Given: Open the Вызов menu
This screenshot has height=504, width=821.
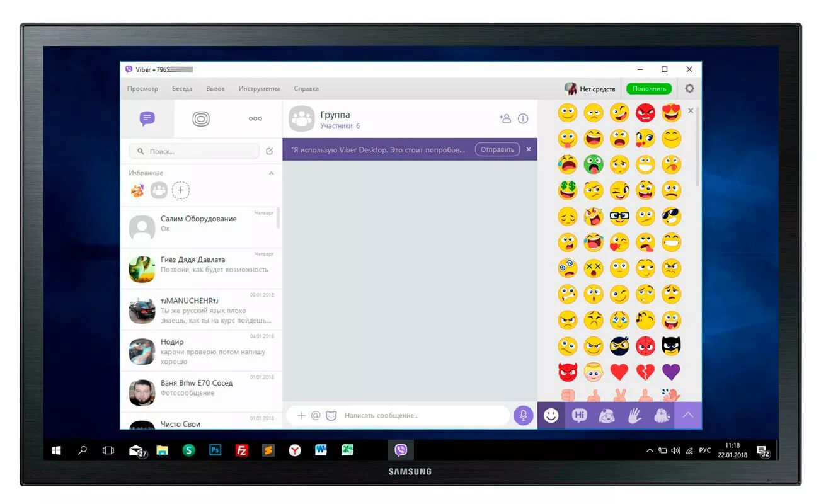Looking at the screenshot, I should [215, 89].
